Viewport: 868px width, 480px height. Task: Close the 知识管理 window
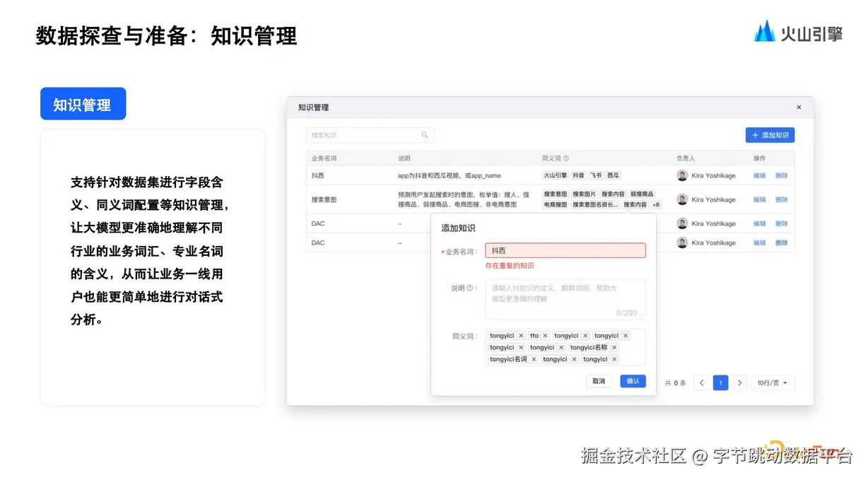[799, 107]
